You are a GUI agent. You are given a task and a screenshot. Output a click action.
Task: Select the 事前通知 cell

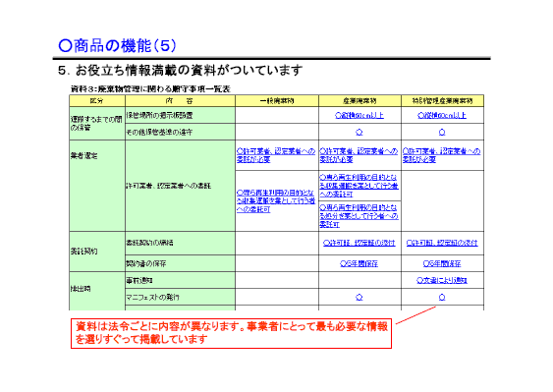pyautogui.click(x=180, y=281)
